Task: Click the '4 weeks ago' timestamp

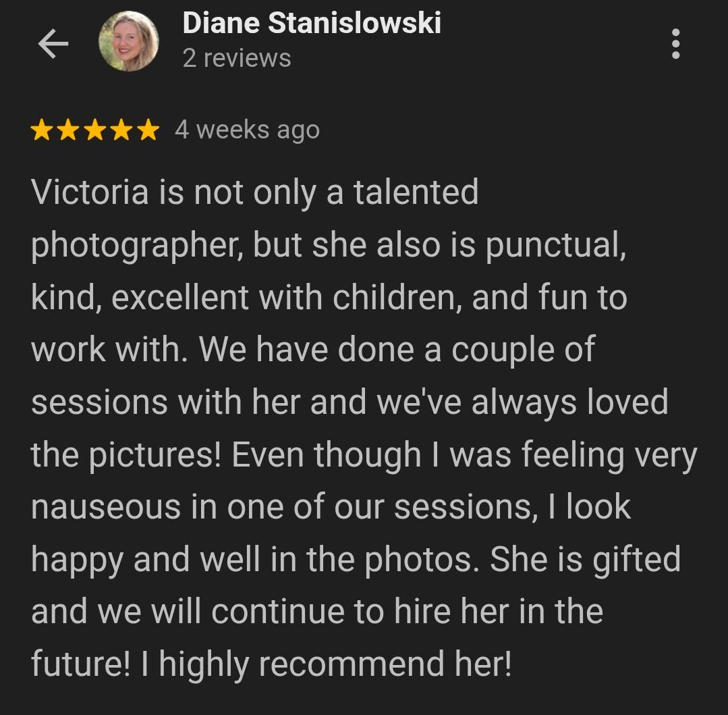Action: pos(248,130)
